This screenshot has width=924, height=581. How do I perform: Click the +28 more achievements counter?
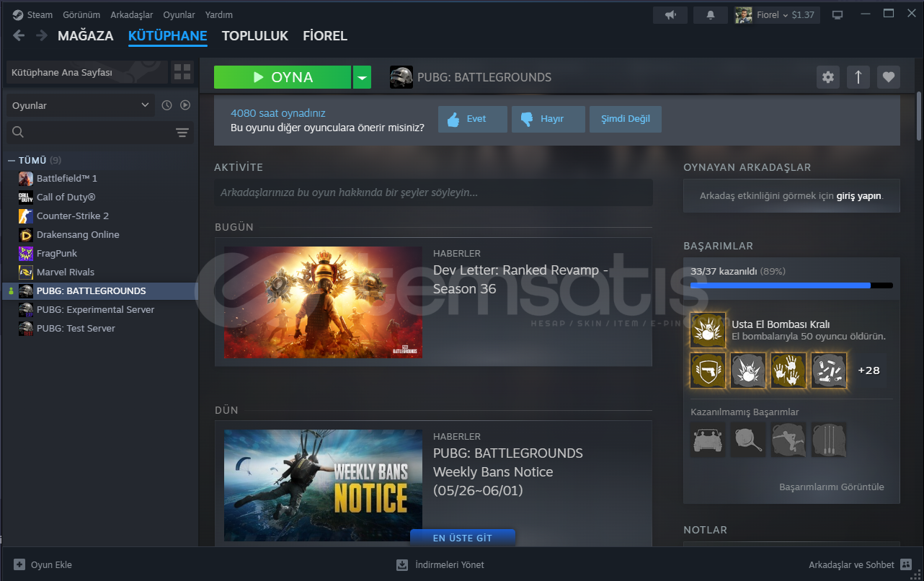pyautogui.click(x=869, y=371)
